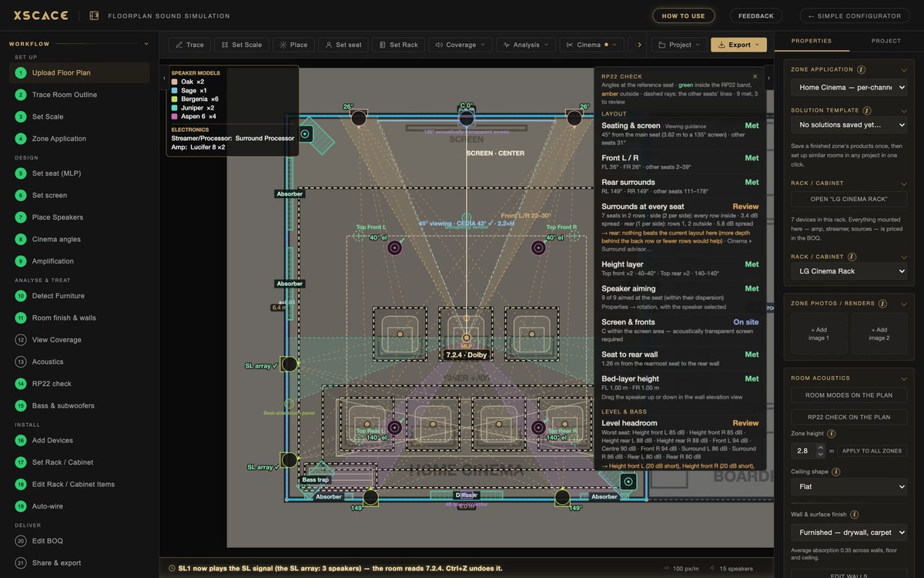The height and width of the screenshot is (578, 924).
Task: Select the Trace tool in toolbar
Action: [189, 45]
